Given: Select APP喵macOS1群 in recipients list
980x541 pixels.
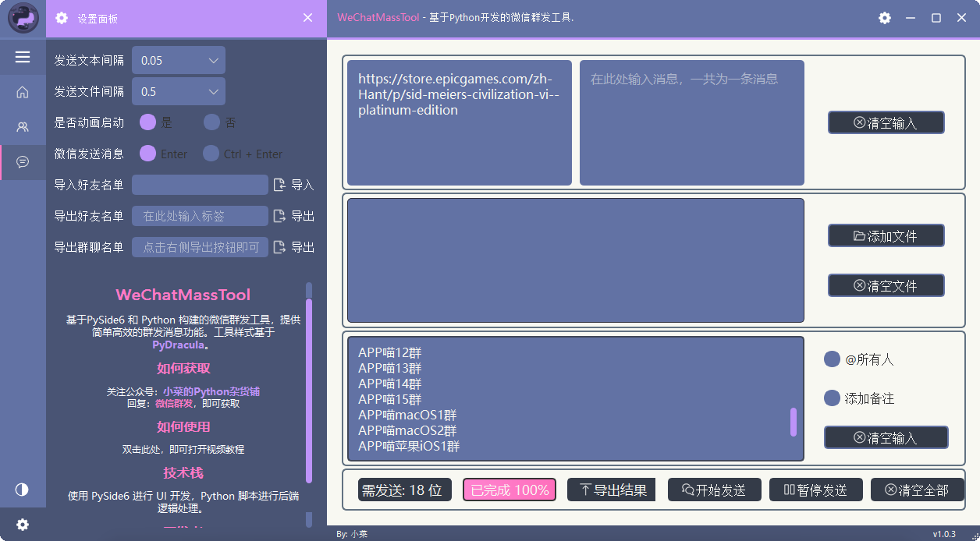Looking at the screenshot, I should [x=407, y=415].
